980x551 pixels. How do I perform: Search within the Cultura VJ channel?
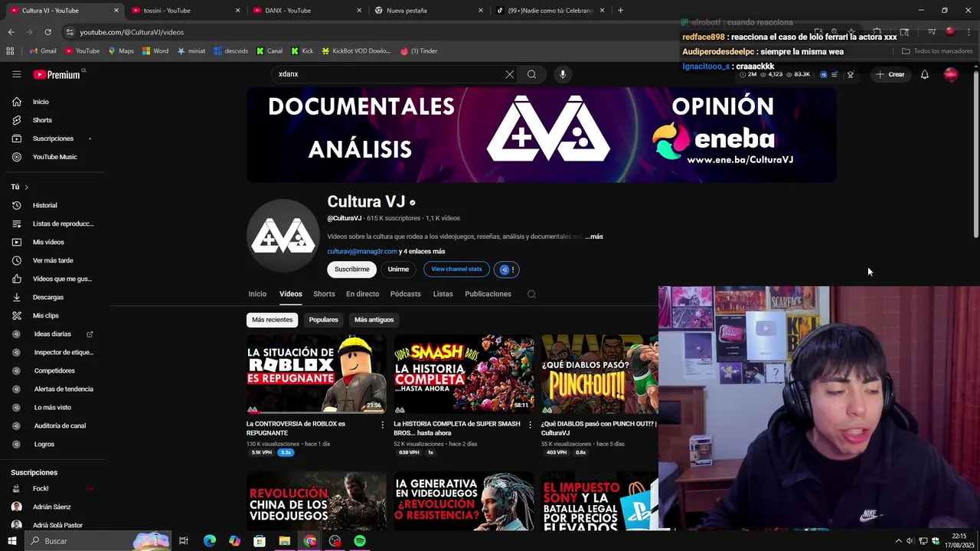(x=531, y=294)
